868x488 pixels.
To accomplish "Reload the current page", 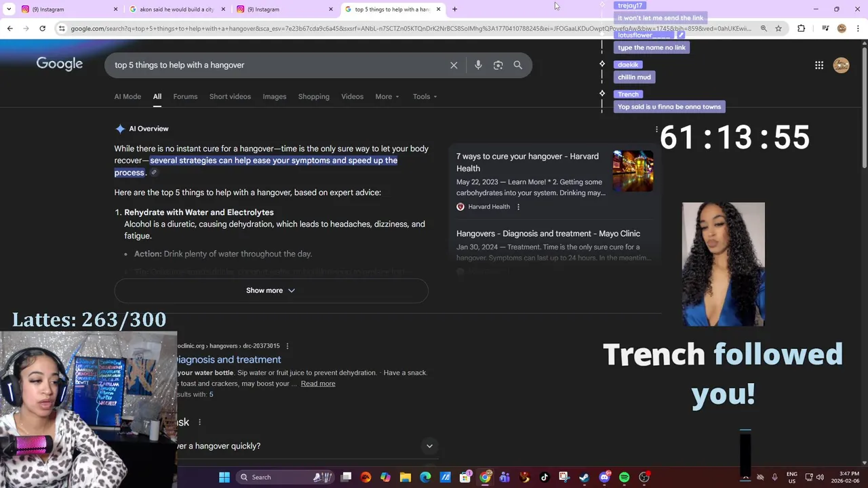I will point(42,28).
